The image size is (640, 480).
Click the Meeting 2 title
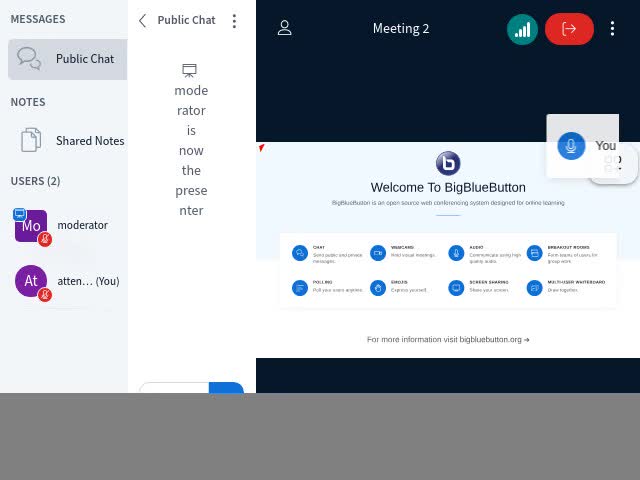click(401, 29)
